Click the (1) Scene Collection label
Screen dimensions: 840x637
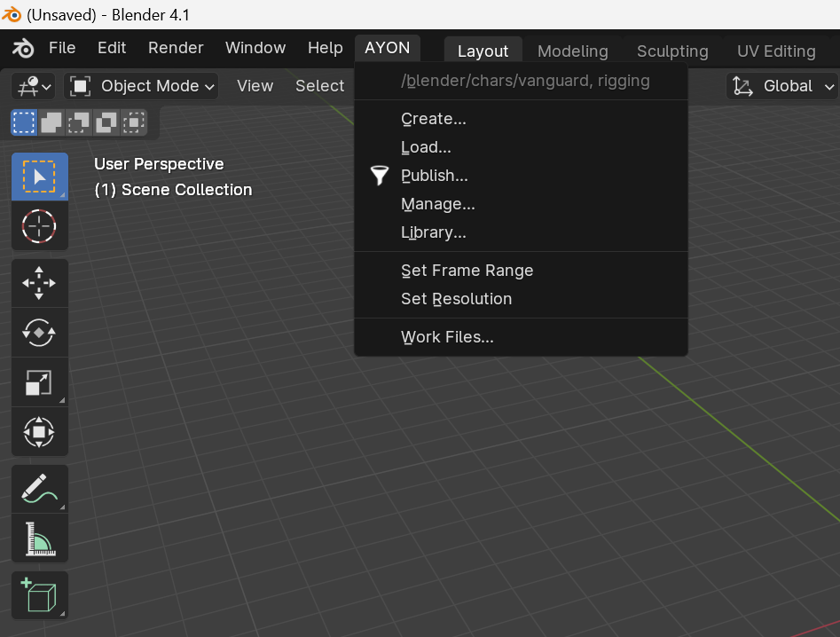click(x=173, y=190)
